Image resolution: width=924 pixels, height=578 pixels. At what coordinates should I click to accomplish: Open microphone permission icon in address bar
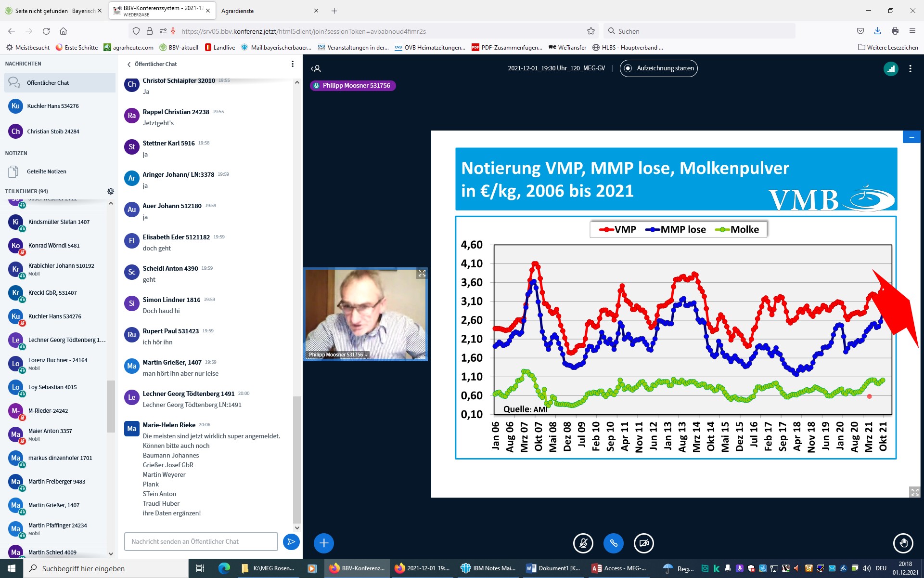coord(173,31)
